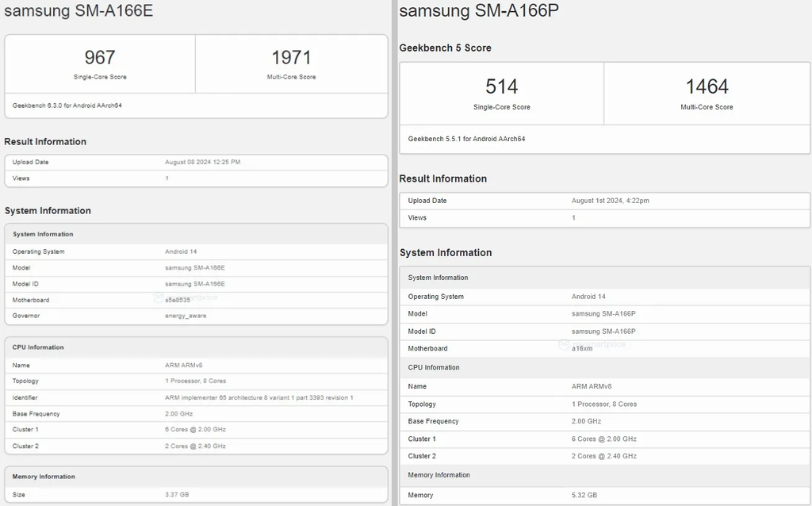Click Base Frequency "2.00 GHz" value in SM-A166E panel
The height and width of the screenshot is (506, 812).
pyautogui.click(x=178, y=414)
